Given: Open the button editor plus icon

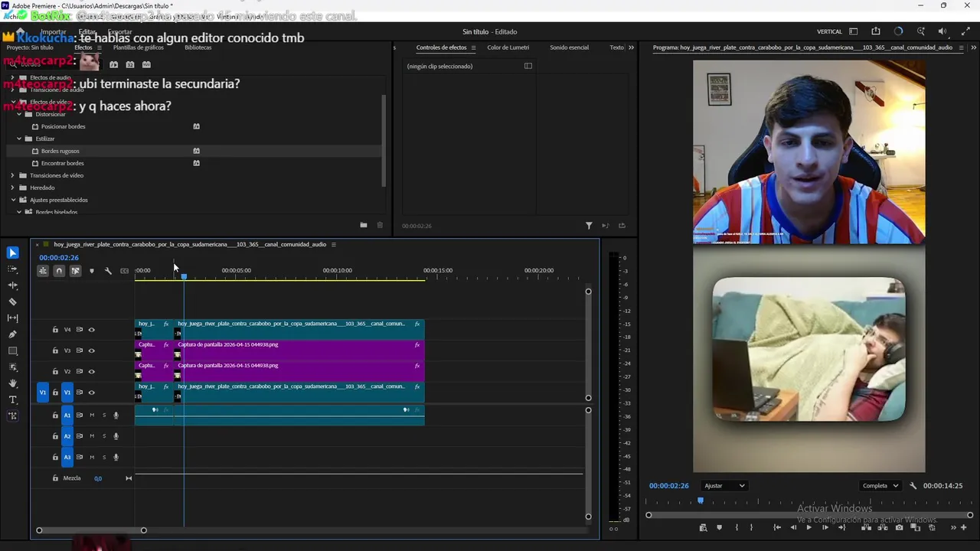Looking at the screenshot, I should (963, 527).
